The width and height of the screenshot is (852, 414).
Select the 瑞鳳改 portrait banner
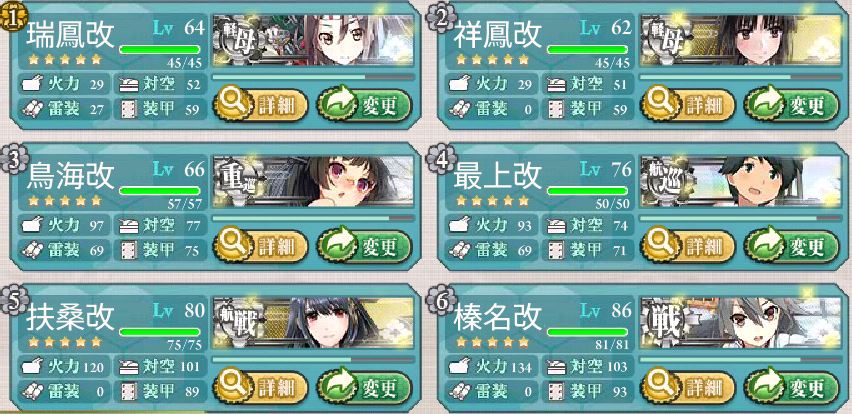tap(313, 41)
